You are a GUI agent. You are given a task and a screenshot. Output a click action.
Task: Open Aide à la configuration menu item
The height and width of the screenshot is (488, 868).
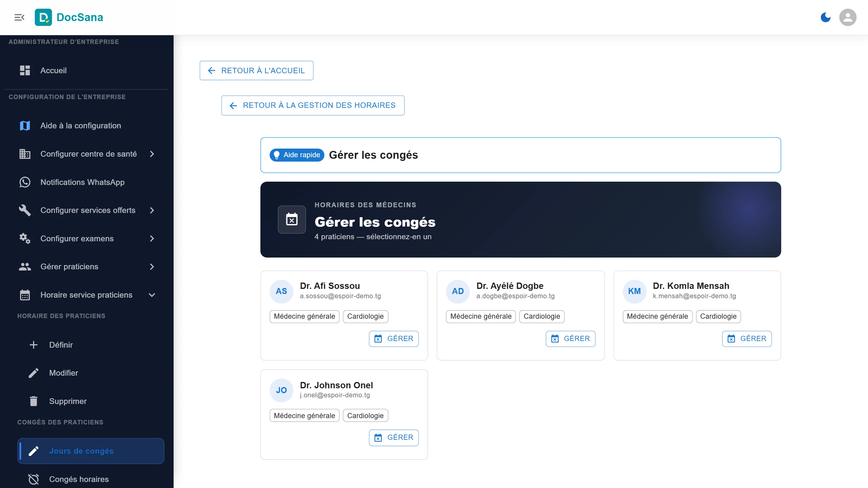click(x=86, y=126)
